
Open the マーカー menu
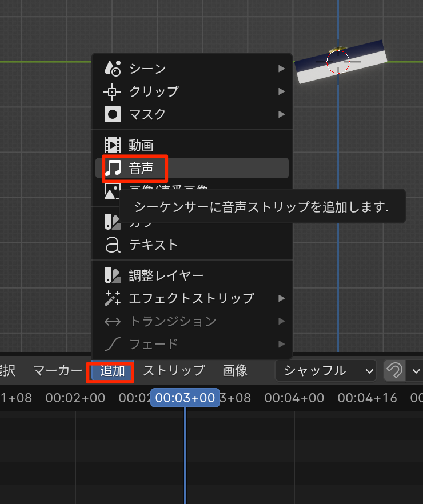click(x=58, y=370)
